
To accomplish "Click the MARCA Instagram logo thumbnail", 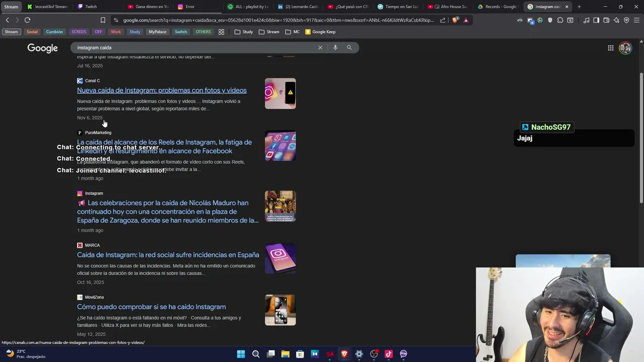I will pos(280,258).
